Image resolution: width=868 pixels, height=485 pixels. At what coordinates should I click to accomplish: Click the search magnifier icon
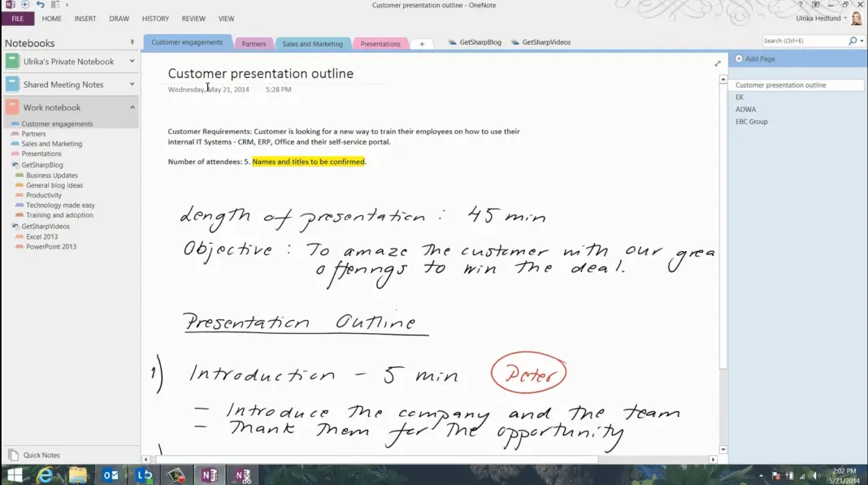click(x=853, y=41)
